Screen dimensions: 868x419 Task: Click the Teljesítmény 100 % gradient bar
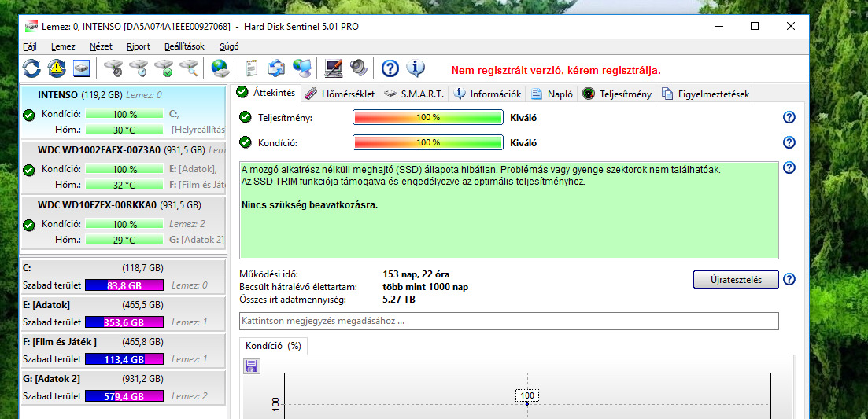tap(428, 118)
